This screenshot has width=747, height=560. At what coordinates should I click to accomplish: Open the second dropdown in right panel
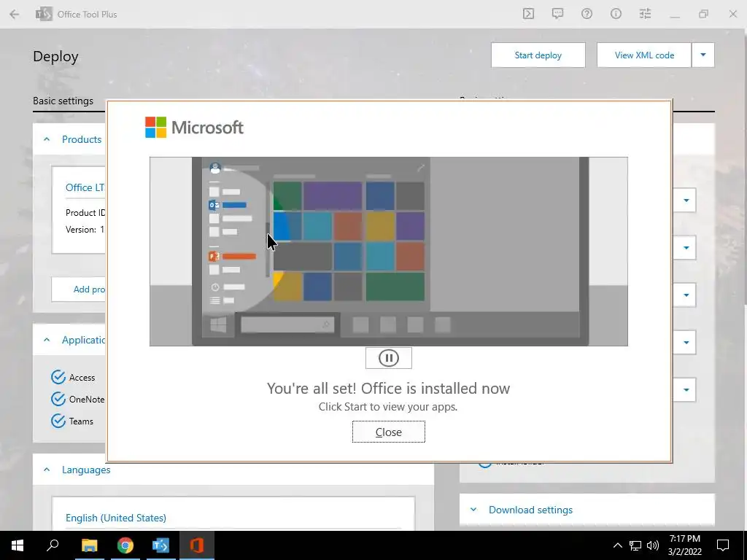[686, 248]
